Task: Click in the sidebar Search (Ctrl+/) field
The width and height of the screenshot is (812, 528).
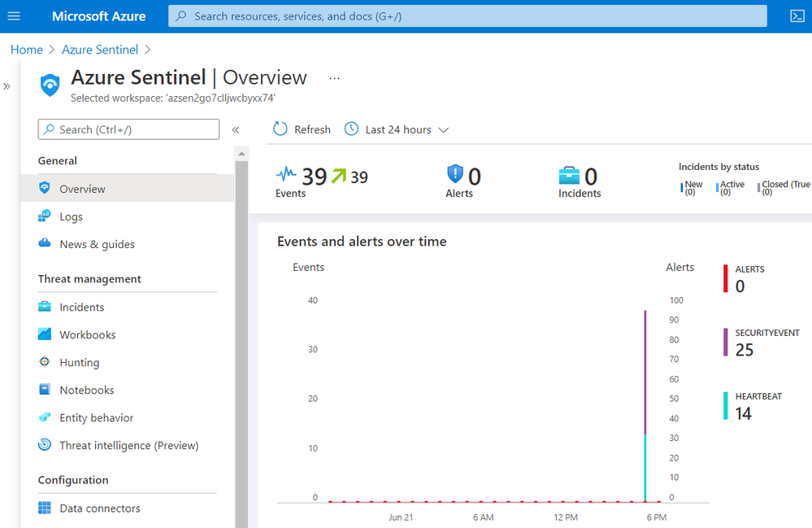Action: [x=128, y=129]
